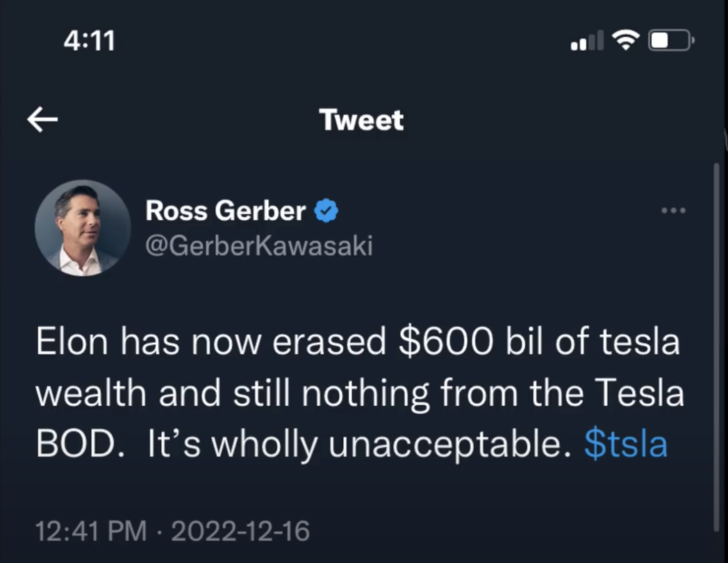
Task: Tap the back arrow
Action: (42, 120)
